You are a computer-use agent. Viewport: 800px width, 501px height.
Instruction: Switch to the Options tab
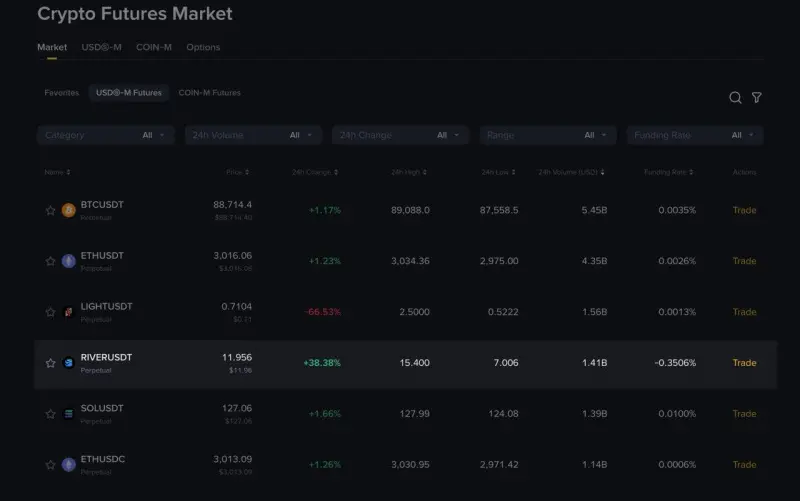point(203,47)
